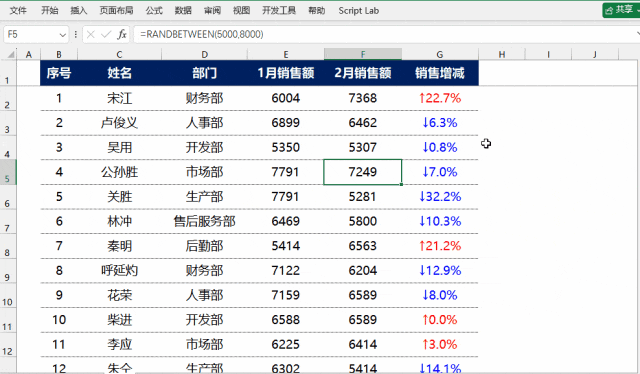This screenshot has height=374, width=640.
Task: Select row 5 header
Action: (x=8, y=172)
